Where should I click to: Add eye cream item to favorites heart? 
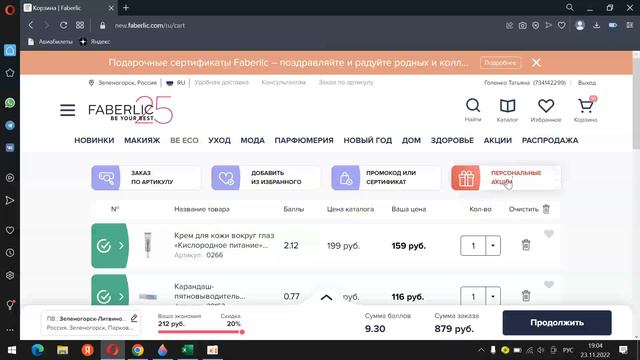pos(549,233)
